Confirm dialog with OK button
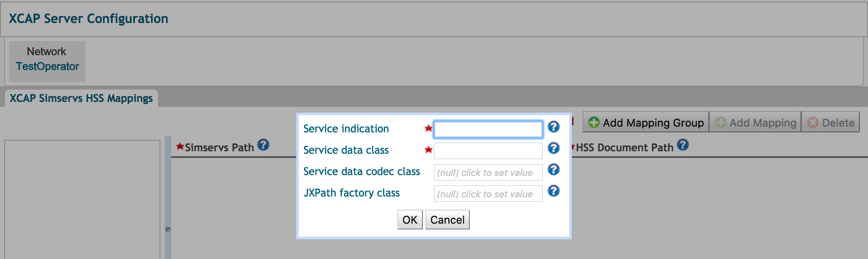Viewport: 868px width, 259px height. pyautogui.click(x=410, y=220)
